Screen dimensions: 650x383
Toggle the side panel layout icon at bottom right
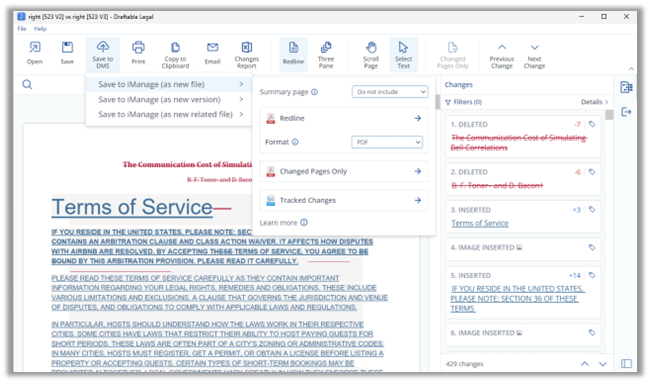[626, 364]
